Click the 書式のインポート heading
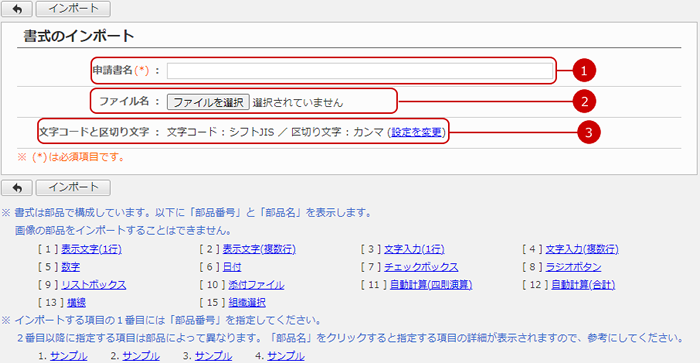 click(x=79, y=36)
